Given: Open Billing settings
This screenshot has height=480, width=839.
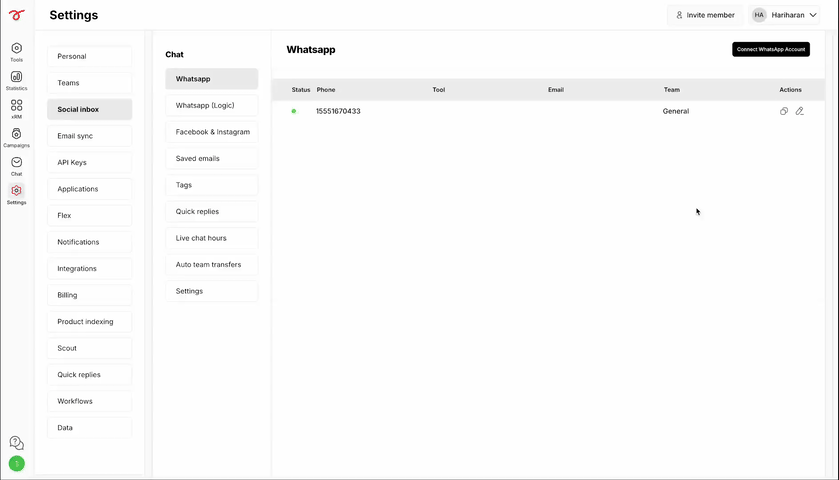Looking at the screenshot, I should pyautogui.click(x=89, y=295).
